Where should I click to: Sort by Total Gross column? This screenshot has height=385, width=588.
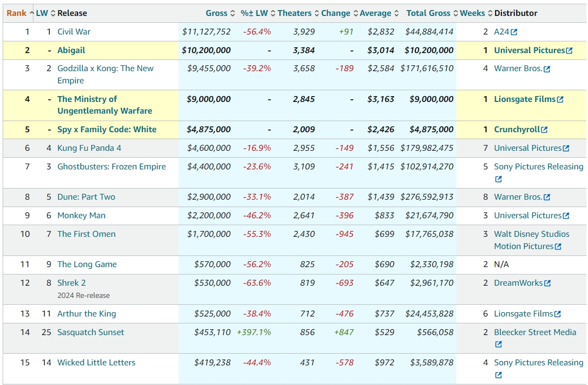coord(432,13)
